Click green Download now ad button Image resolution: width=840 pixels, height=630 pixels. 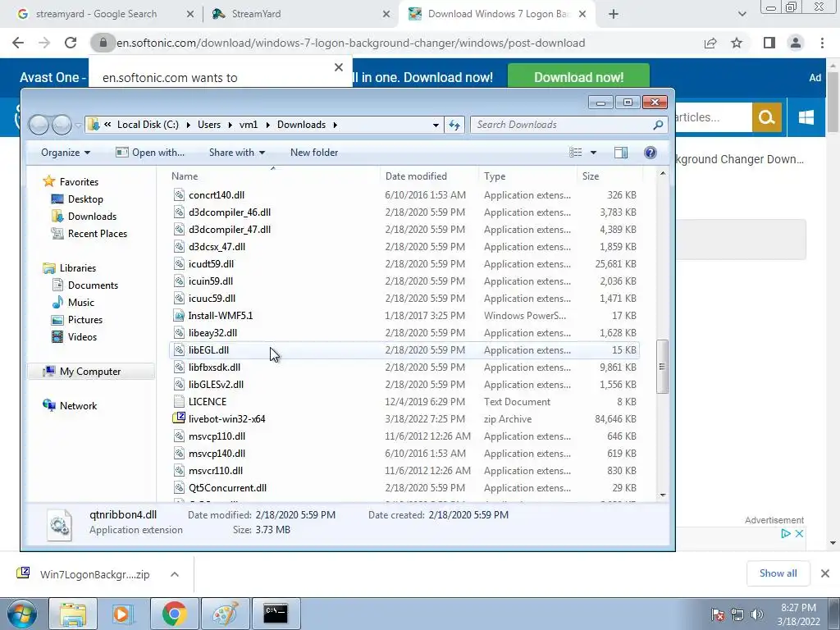[x=578, y=77]
